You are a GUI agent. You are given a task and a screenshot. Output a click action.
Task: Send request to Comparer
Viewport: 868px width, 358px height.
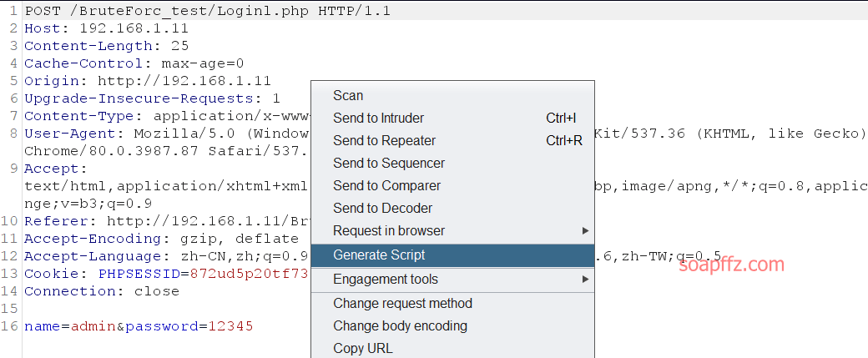coord(452,186)
